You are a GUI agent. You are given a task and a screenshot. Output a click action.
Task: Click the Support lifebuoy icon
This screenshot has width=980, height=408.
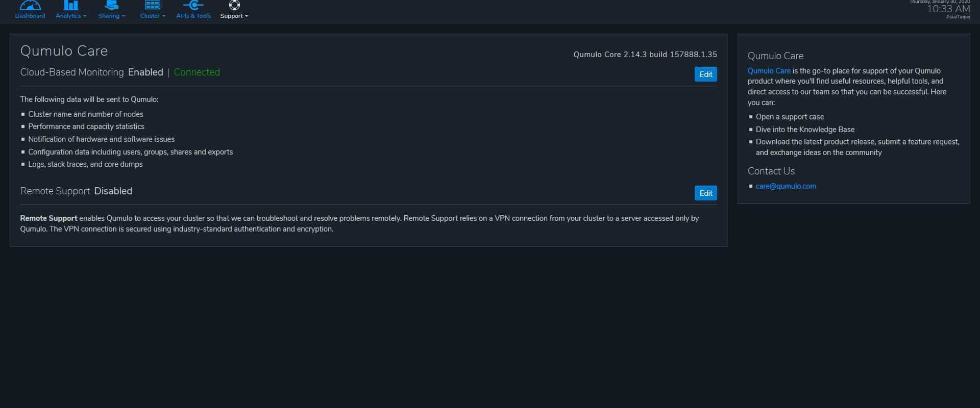(234, 5)
